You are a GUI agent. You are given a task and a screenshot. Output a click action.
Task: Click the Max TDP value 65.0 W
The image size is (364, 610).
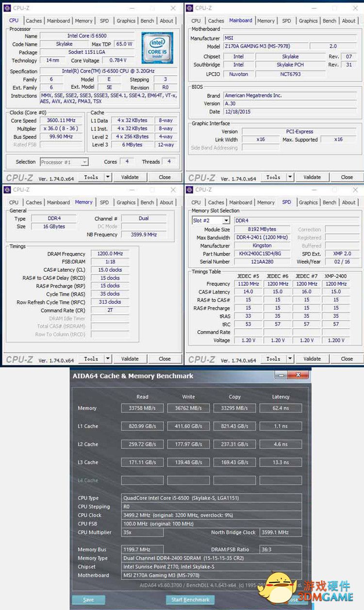(x=124, y=44)
